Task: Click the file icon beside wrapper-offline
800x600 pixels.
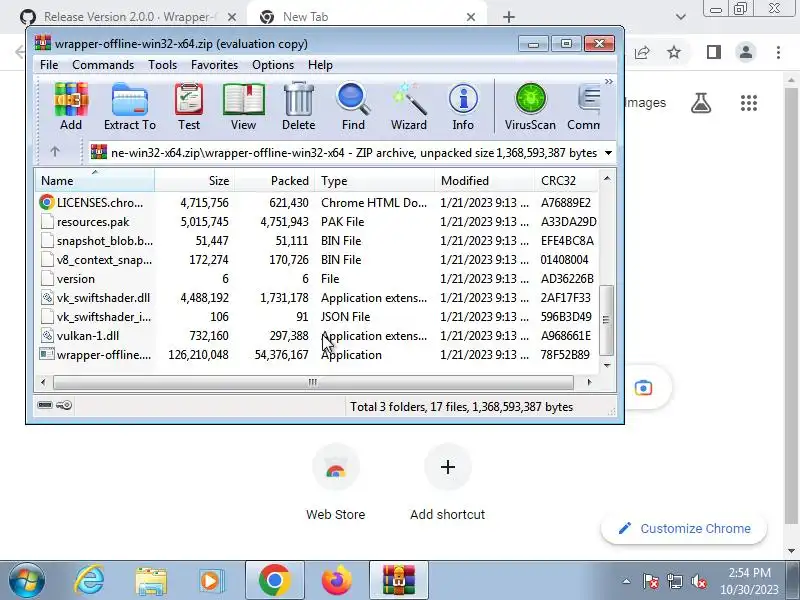Action: pyautogui.click(x=46, y=354)
